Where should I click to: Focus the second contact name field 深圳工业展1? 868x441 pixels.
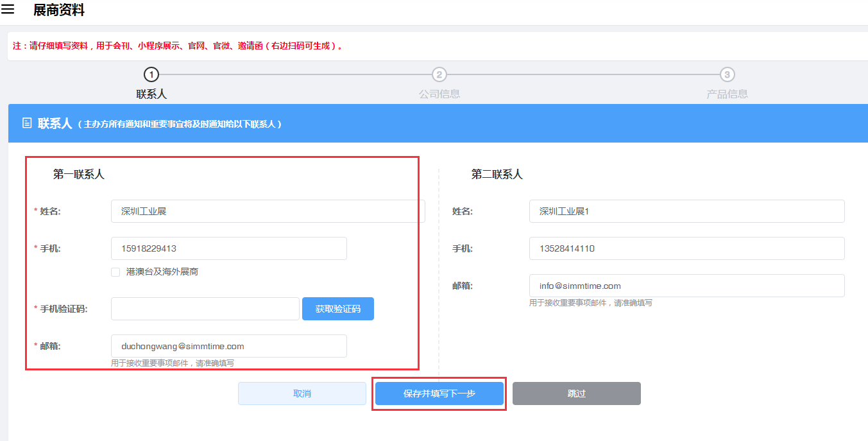(686, 211)
